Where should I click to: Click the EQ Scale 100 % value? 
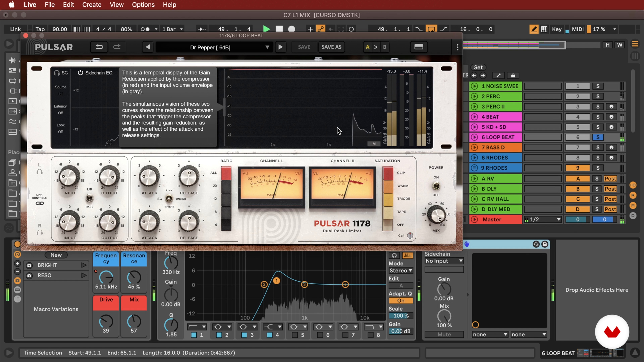coord(401,316)
